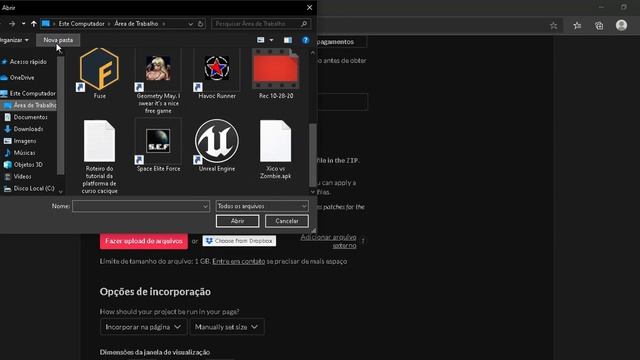Open the Entre em contato link
This screenshot has height=360, width=640.
[x=238, y=261]
